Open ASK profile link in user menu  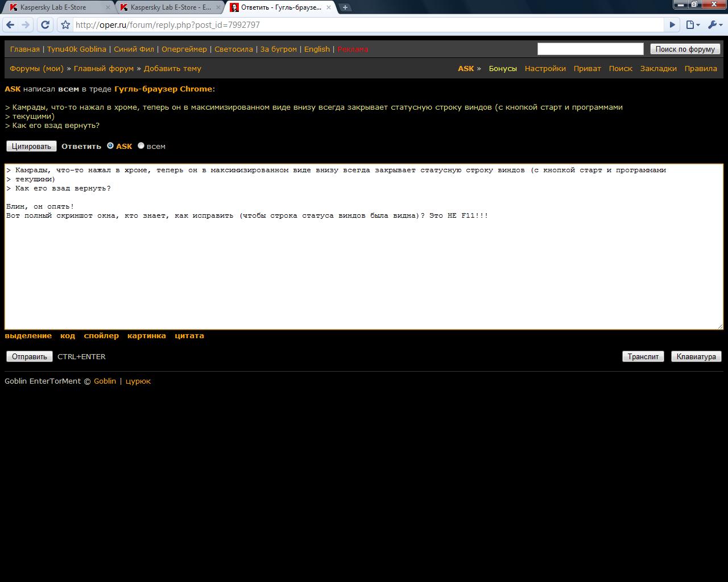(x=466, y=68)
